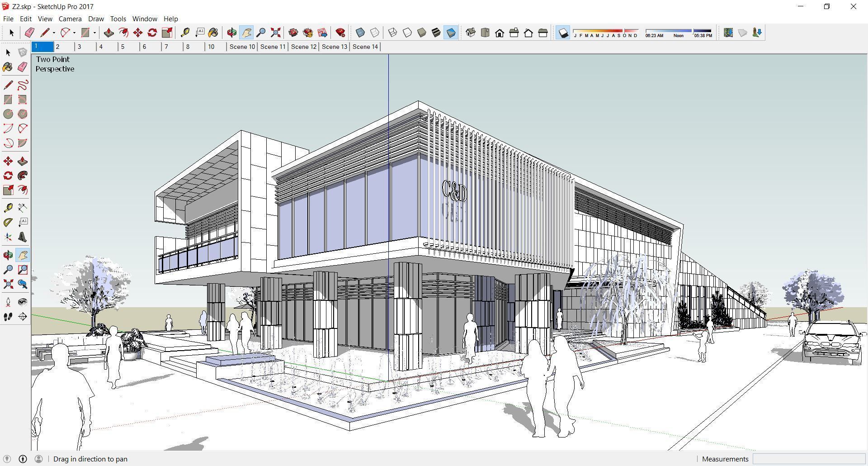Select the Freehand tool in left toolbar
Screen dimensions: 868x466
(x=23, y=85)
